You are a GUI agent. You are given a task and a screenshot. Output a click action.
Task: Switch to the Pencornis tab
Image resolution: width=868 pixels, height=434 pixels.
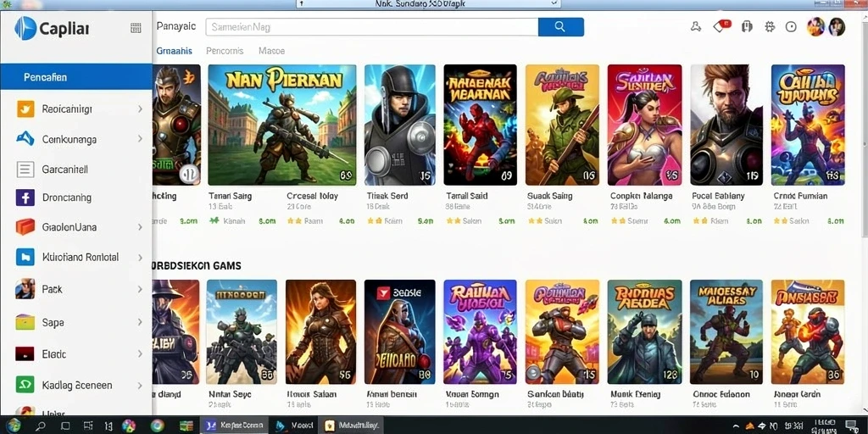225,51
